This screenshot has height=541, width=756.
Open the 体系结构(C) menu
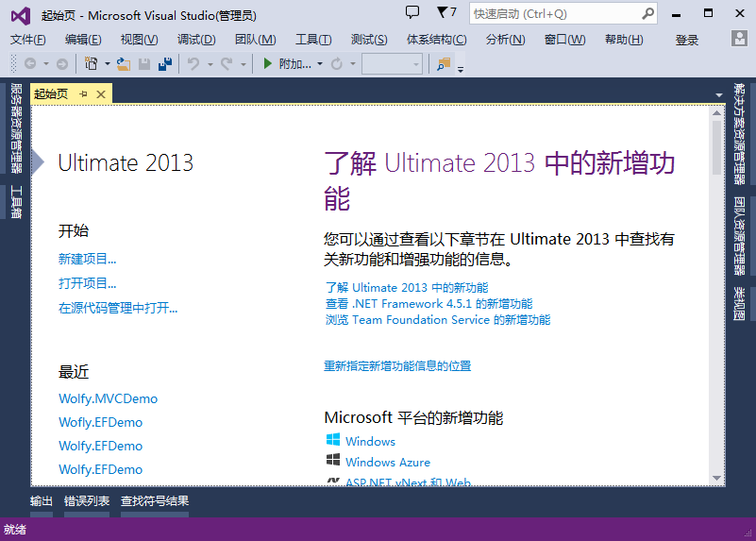[437, 40]
